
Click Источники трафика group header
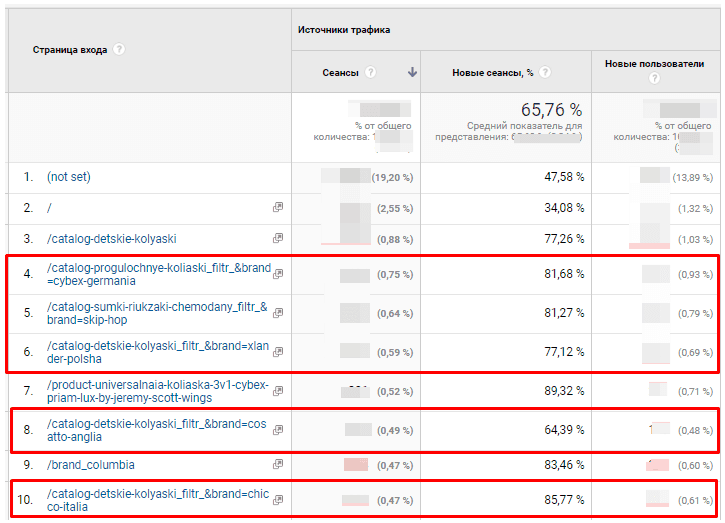pyautogui.click(x=343, y=30)
